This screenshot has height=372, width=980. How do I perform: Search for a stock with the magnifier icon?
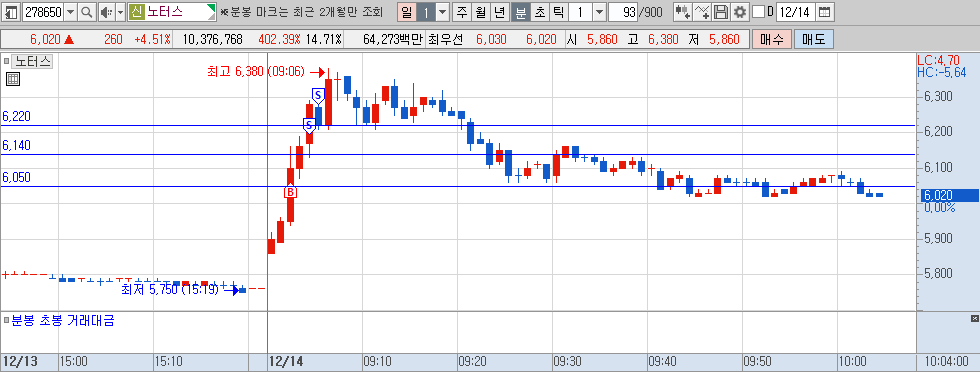[x=86, y=11]
